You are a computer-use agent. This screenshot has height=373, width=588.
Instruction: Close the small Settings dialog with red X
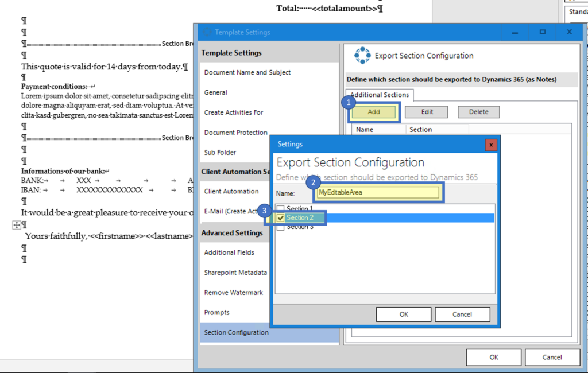tap(491, 145)
